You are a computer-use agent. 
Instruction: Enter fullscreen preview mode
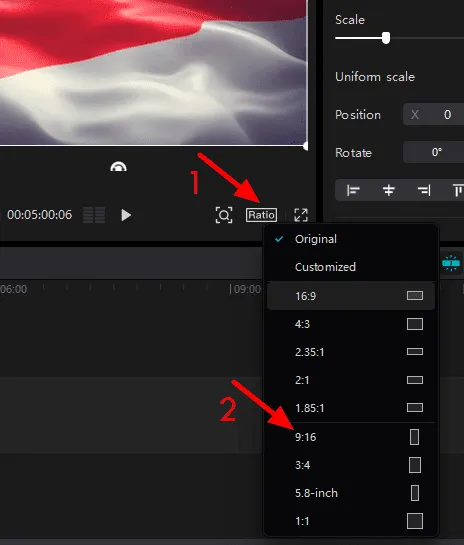click(x=301, y=215)
